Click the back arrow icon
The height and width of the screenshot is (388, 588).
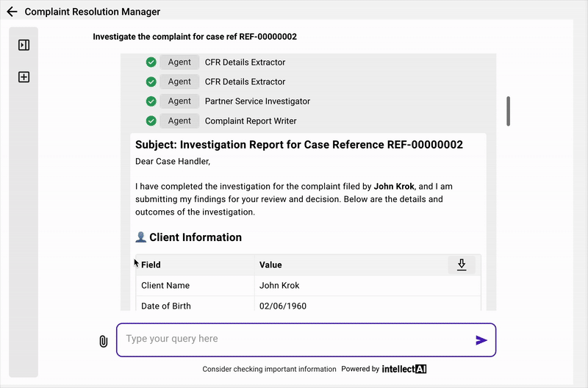point(12,12)
